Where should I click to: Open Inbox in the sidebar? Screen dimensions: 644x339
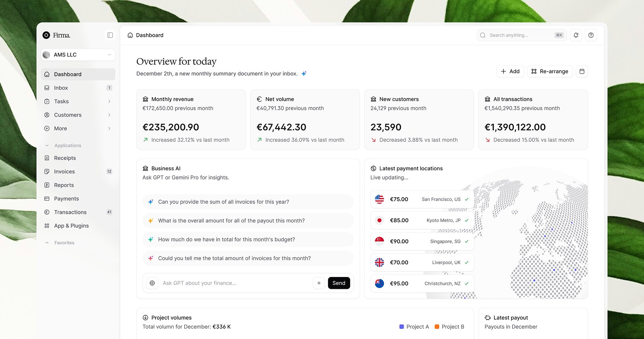[x=78, y=88]
